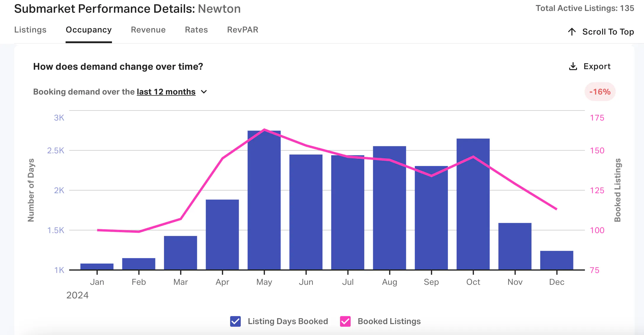Click the Scroll To Top link text
Image resolution: width=644 pixels, height=335 pixels.
click(608, 32)
